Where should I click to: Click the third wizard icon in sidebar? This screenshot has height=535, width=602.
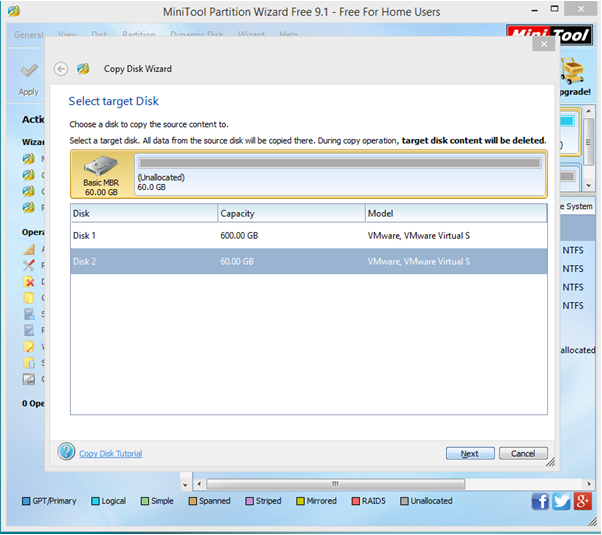28,191
